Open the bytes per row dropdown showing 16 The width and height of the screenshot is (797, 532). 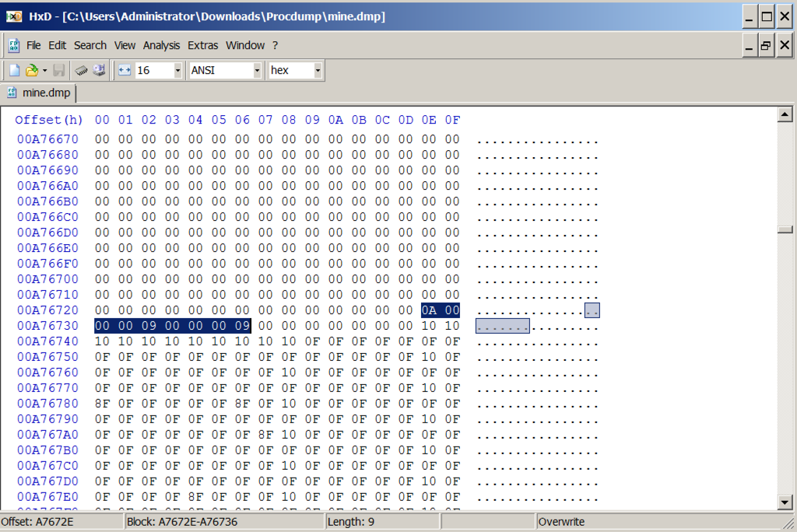177,70
